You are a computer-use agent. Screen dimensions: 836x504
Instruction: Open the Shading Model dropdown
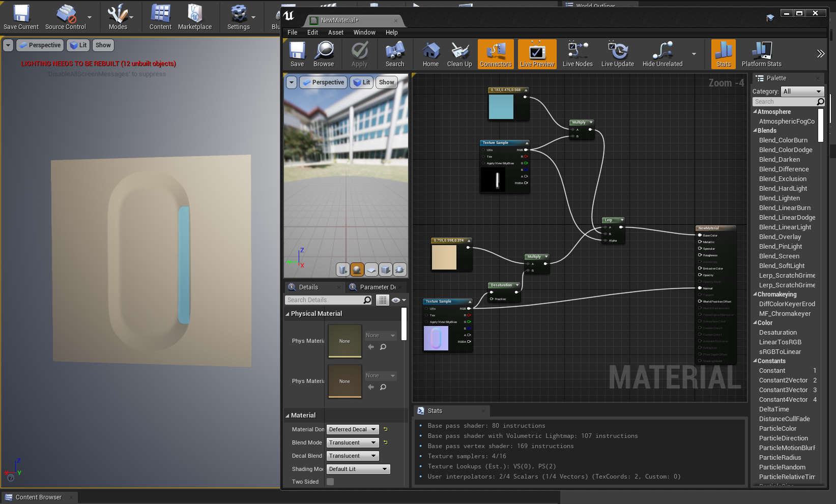358,469
